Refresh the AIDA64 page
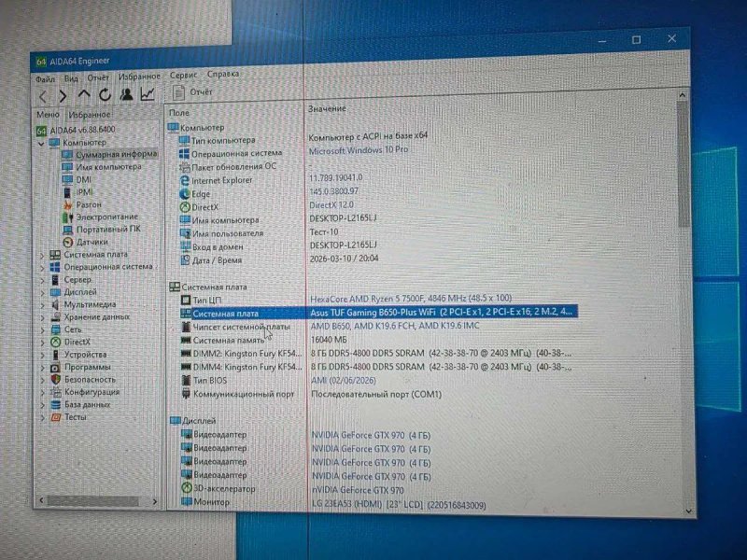Image resolution: width=747 pixels, height=560 pixels. pyautogui.click(x=105, y=95)
